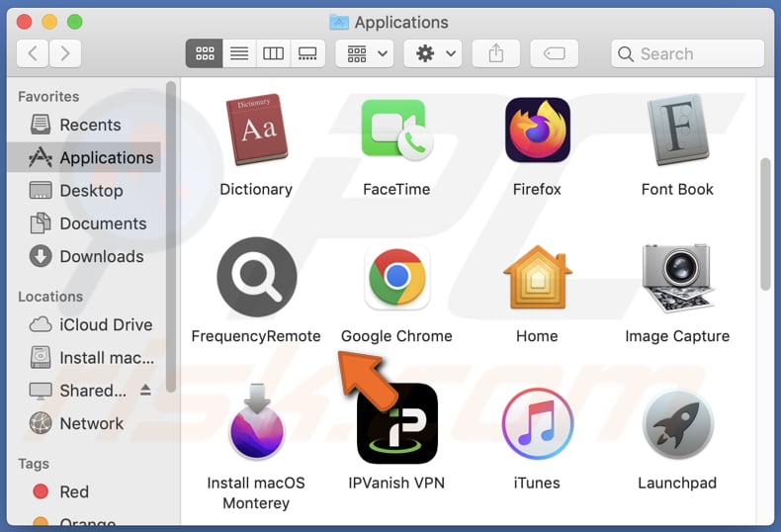Click the Launchpad rocket icon

point(677,423)
